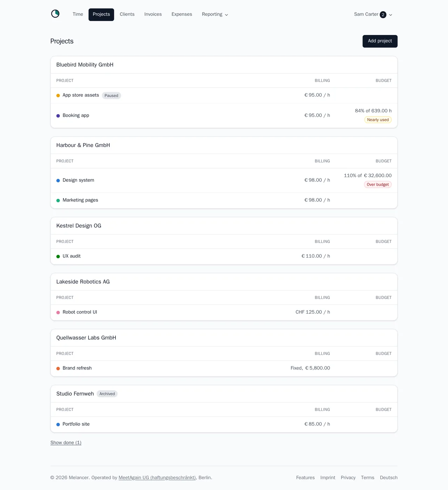Click the blue dot beside Design system

(58, 181)
